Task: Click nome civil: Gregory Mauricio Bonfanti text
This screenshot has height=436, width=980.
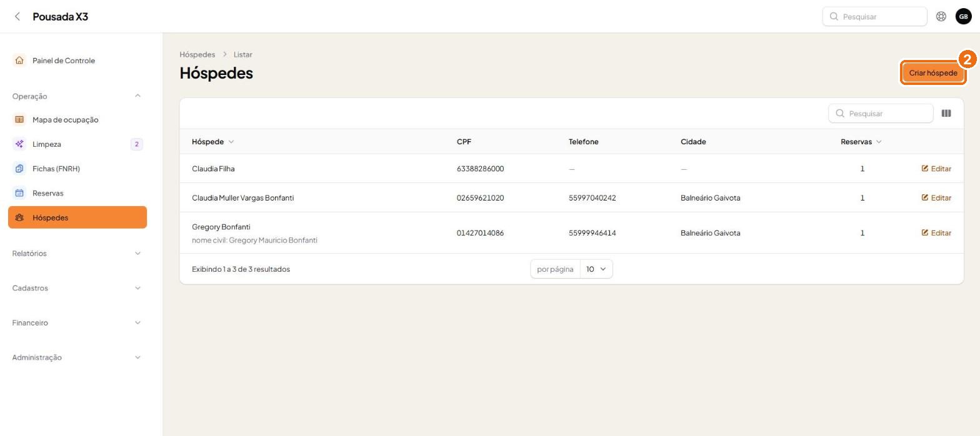Action: point(254,240)
